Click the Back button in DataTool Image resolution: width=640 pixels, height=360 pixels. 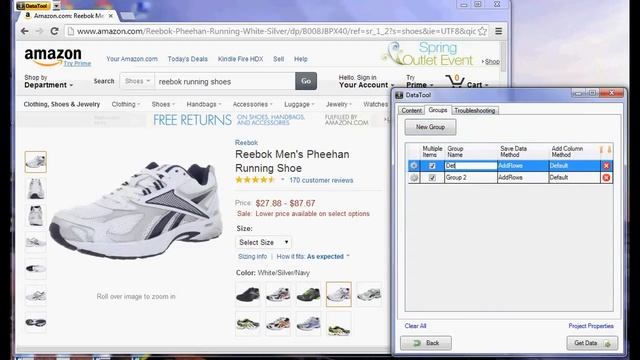coord(426,343)
